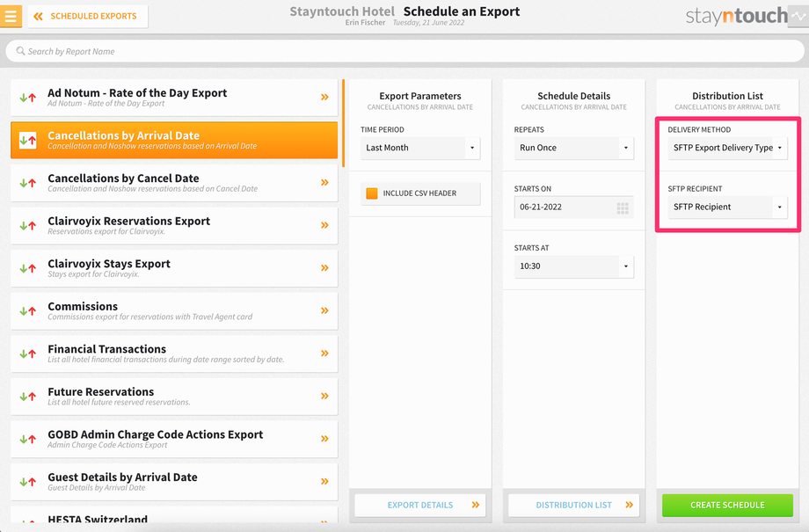Open Guest Details by Arrival Date chevron
The width and height of the screenshot is (809, 532).
coord(324,481)
